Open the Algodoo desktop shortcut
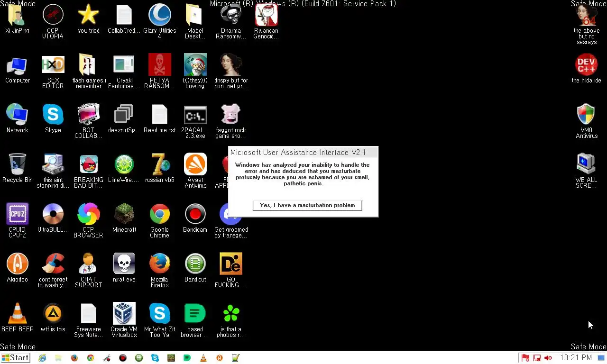This screenshot has width=607, height=364. [x=18, y=267]
